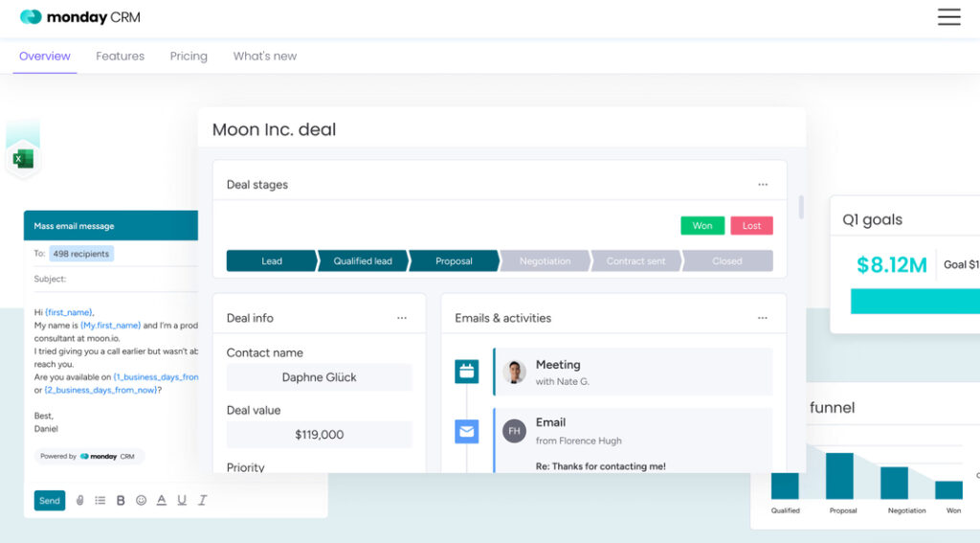The image size is (980, 543).
Task: Open the Email from Florence Hugh
Action: 634,441
